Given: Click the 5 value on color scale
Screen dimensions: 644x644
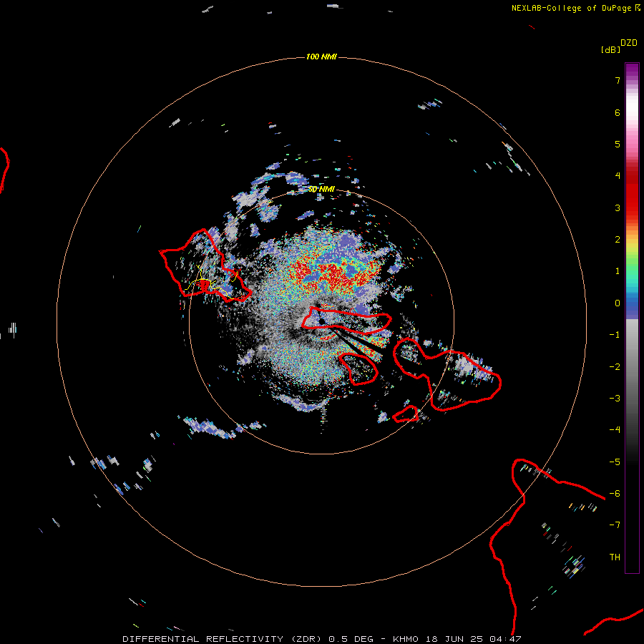Looking at the screenshot, I should (x=618, y=144).
